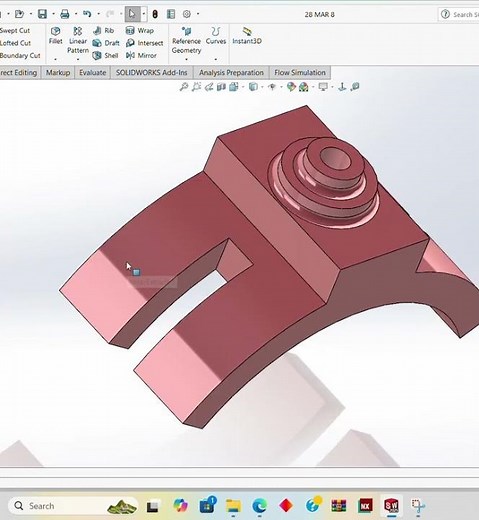Click the help question mark icon
The width and height of the screenshot is (479, 520).
tap(445, 14)
